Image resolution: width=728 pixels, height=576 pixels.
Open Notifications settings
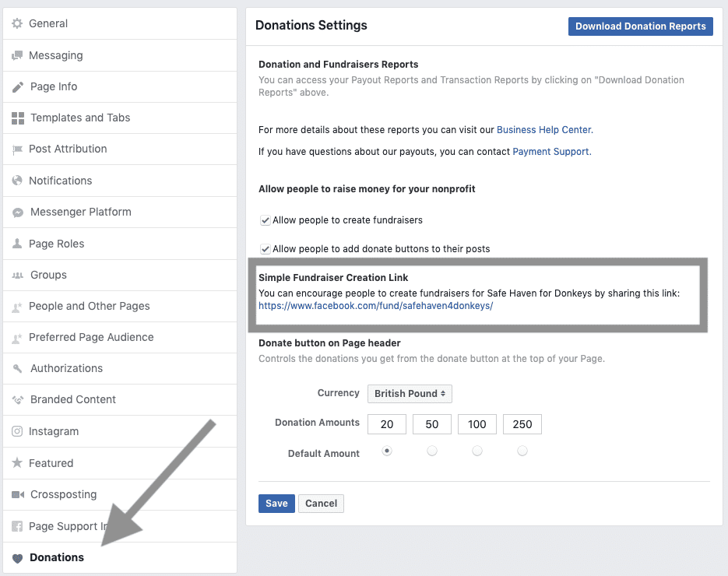120,181
